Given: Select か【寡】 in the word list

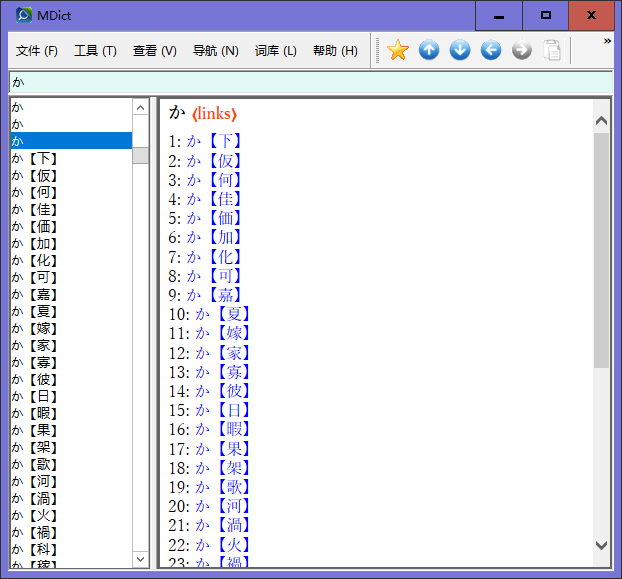Looking at the screenshot, I should 71,362.
